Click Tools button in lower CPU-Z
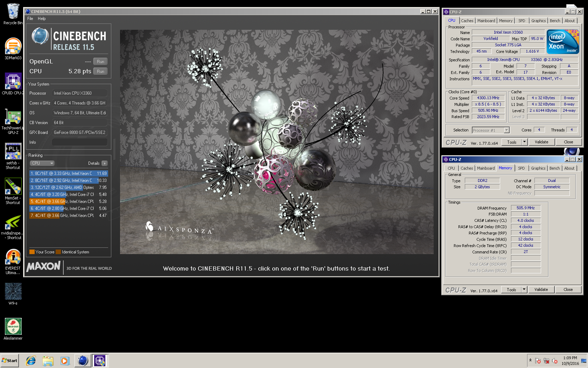The height and width of the screenshot is (368, 588). coord(511,290)
